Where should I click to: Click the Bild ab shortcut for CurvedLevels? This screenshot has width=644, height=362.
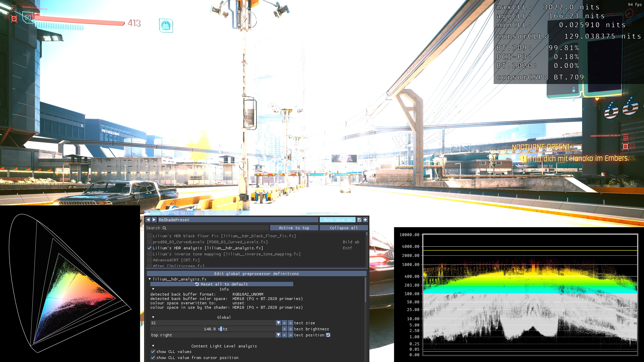click(351, 242)
